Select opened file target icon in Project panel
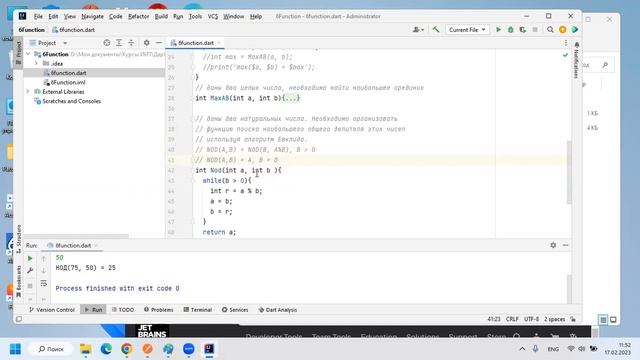The image size is (640, 360). (107, 43)
